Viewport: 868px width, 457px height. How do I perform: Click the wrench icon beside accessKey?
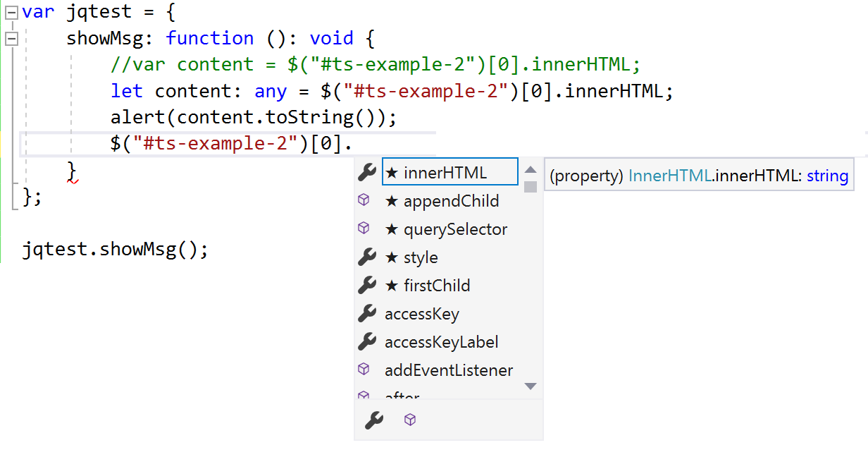367,313
